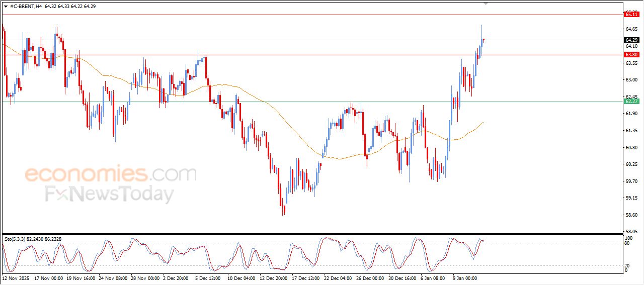
Task: Click the 2 Dec 20:00 time label
Action: pyautogui.click(x=176, y=277)
